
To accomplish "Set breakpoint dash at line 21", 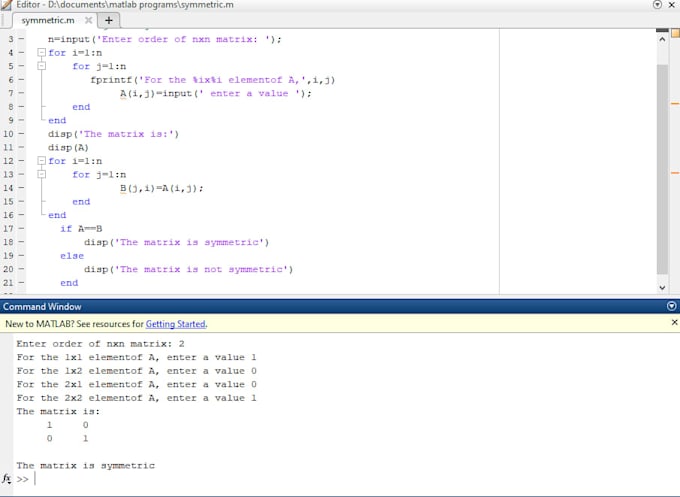I will (x=21, y=283).
